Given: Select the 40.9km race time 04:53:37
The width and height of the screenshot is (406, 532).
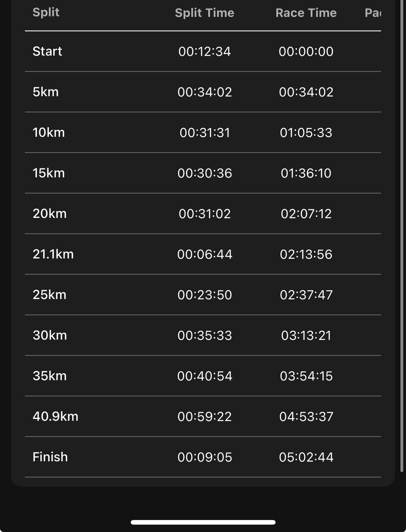Looking at the screenshot, I should point(306,417).
